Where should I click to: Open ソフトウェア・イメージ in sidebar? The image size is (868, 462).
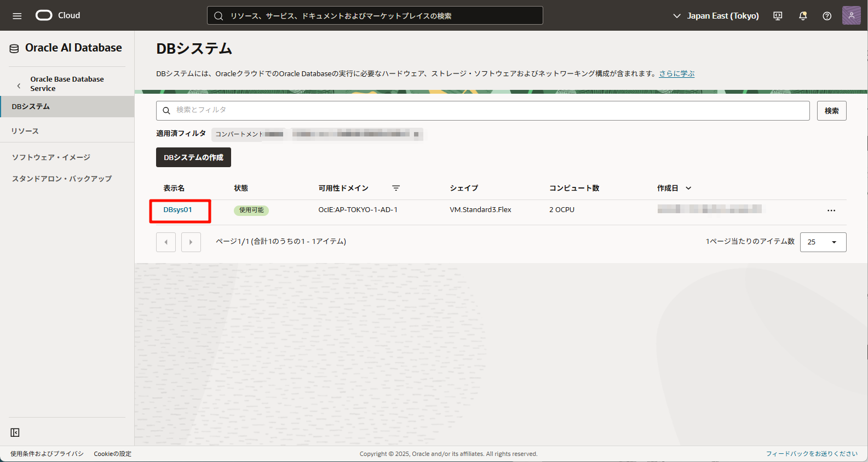point(51,157)
